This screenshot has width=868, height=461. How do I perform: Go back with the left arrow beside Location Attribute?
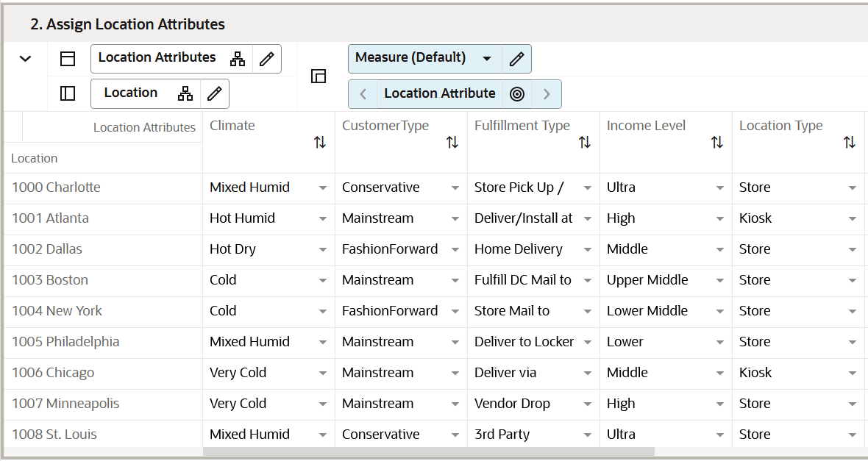[363, 93]
